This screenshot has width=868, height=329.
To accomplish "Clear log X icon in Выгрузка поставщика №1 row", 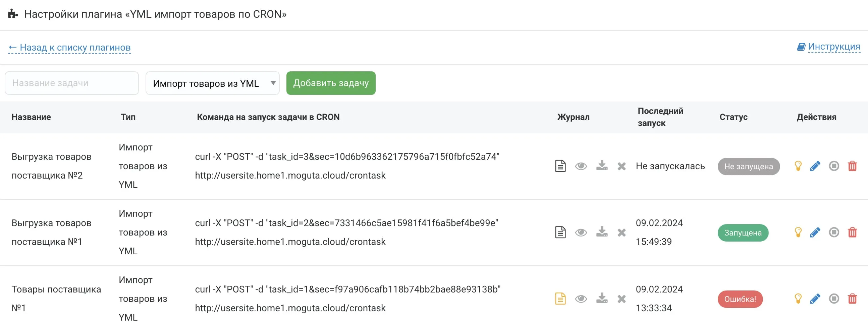I will coord(622,233).
